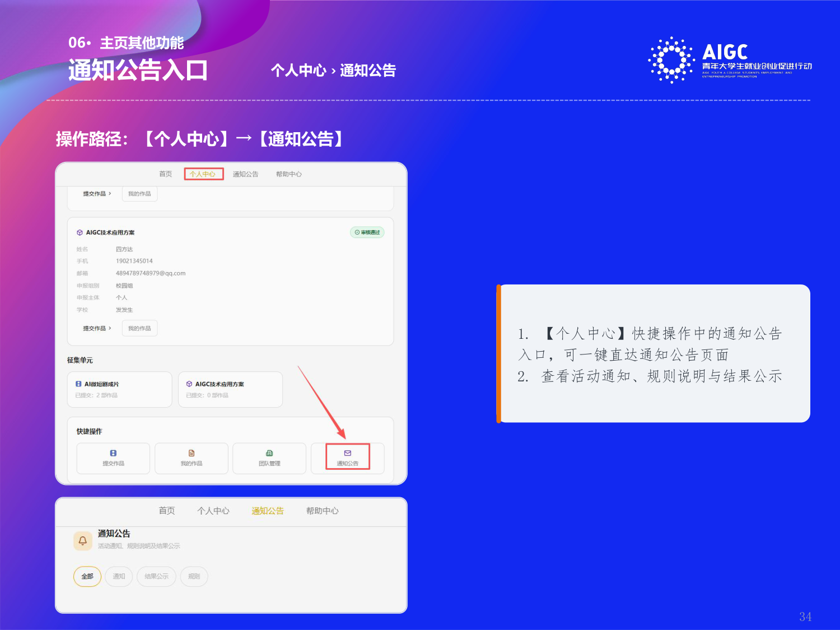This screenshot has width=840, height=630.
Task: Go to 个人中心 in the lower panel navigation
Action: click(213, 511)
